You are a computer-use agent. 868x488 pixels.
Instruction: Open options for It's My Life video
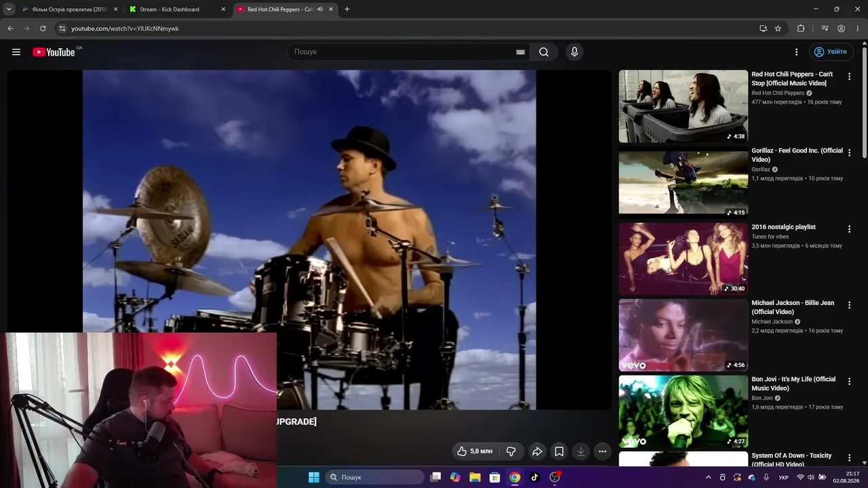[849, 382]
